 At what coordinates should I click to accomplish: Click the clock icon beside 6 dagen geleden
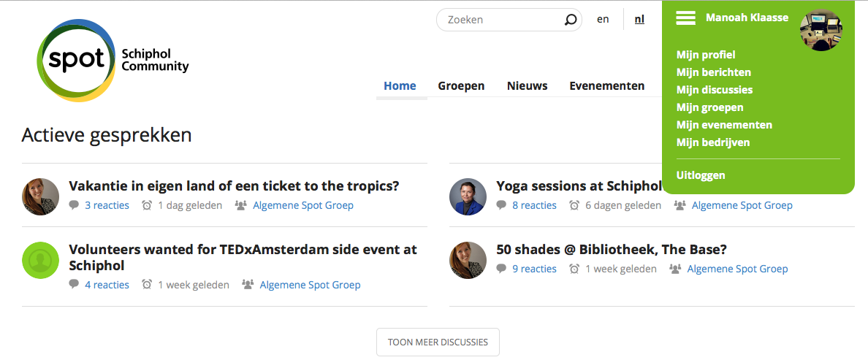click(574, 205)
